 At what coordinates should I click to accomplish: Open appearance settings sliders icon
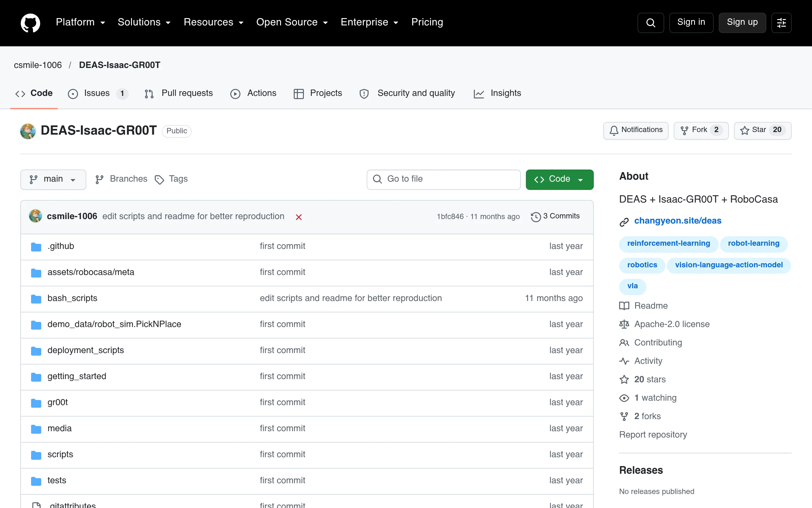coord(781,23)
